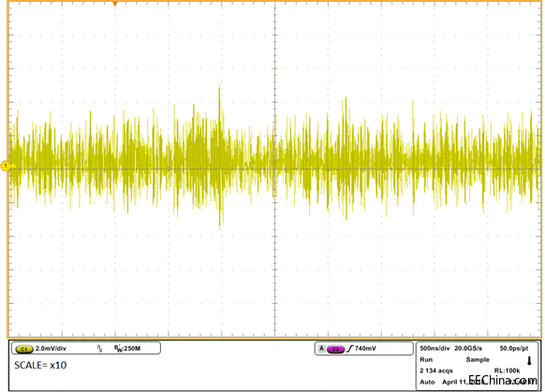
Task: Click the C3 trigger source badge
Action: click(335, 349)
